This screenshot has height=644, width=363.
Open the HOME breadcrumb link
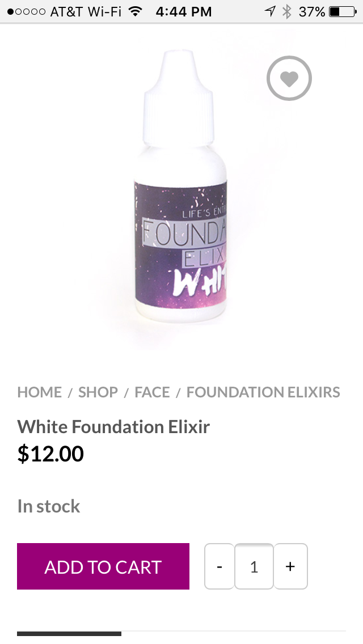(x=40, y=392)
